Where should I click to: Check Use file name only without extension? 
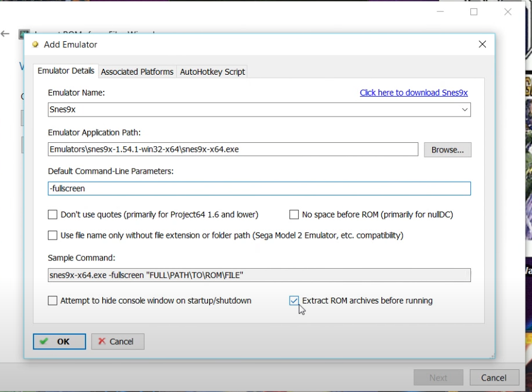pyautogui.click(x=53, y=235)
